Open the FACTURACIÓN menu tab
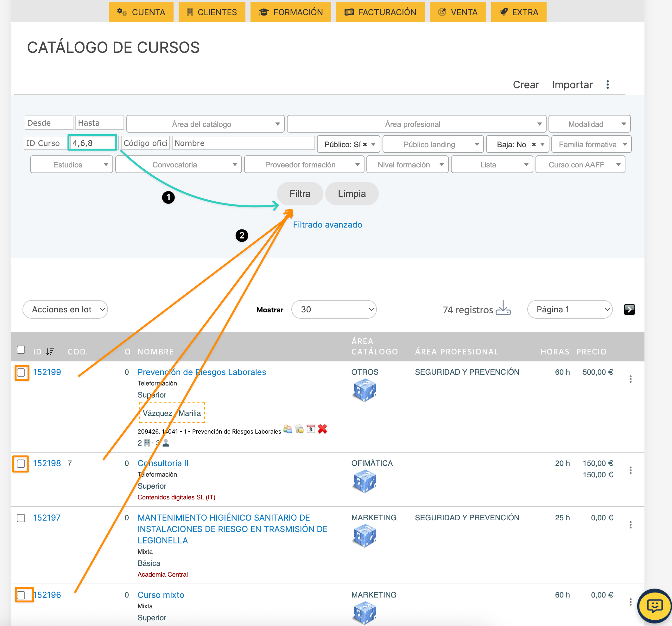The image size is (672, 626). click(380, 12)
